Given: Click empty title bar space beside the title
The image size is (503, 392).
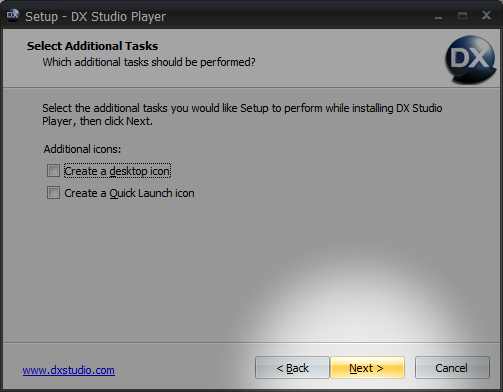Looking at the screenshot, I should pos(300,17).
